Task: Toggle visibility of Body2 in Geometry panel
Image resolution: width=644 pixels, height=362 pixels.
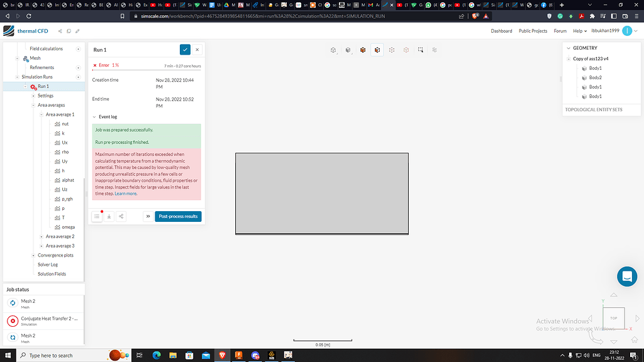Action: (x=585, y=77)
